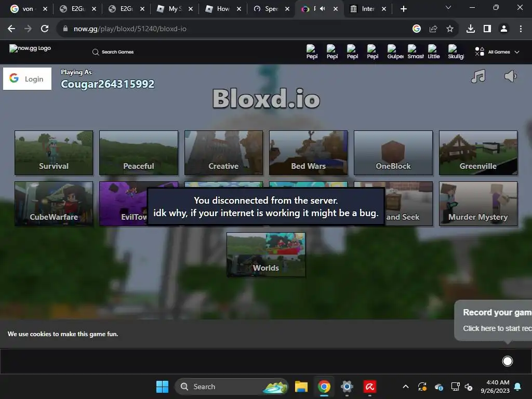The image size is (532, 399).
Task: Choose the Greenville game mode
Action: (478, 153)
